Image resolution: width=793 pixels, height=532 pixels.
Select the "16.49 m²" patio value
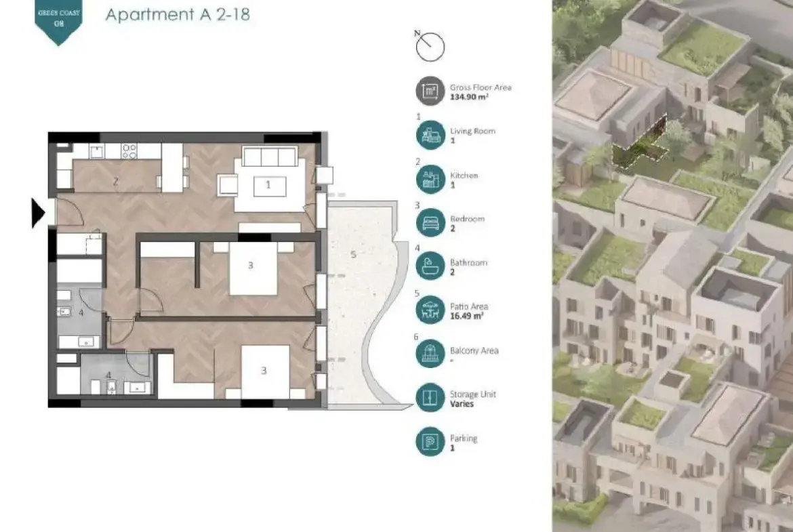coord(467,316)
